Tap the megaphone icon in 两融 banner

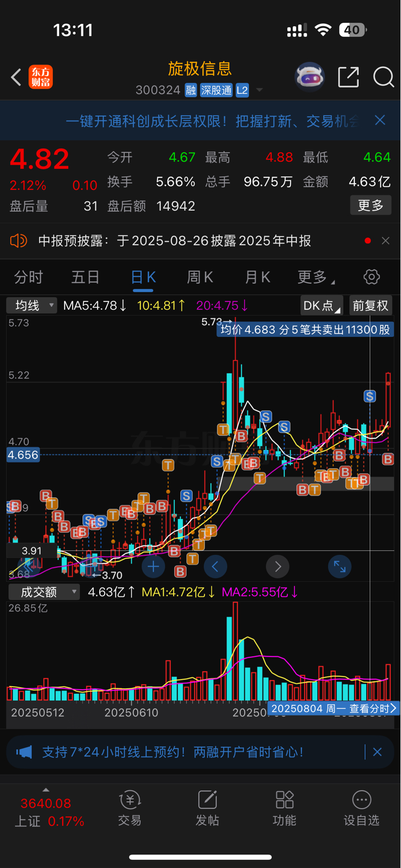pos(24,752)
